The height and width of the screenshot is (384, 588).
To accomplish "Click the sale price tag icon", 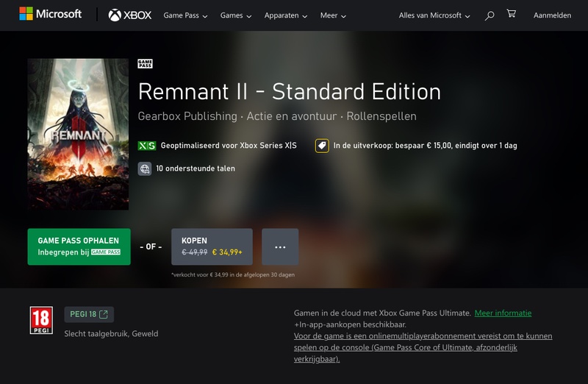I will coord(322,146).
